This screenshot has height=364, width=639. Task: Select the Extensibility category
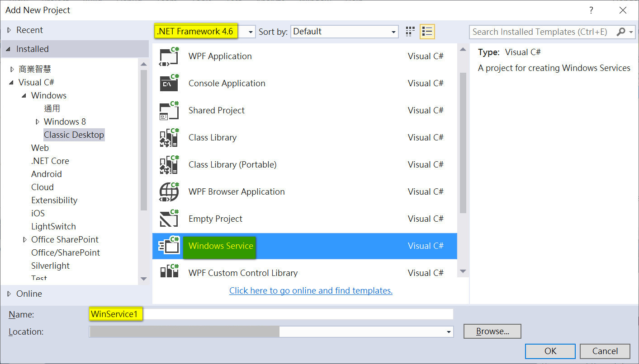(54, 200)
